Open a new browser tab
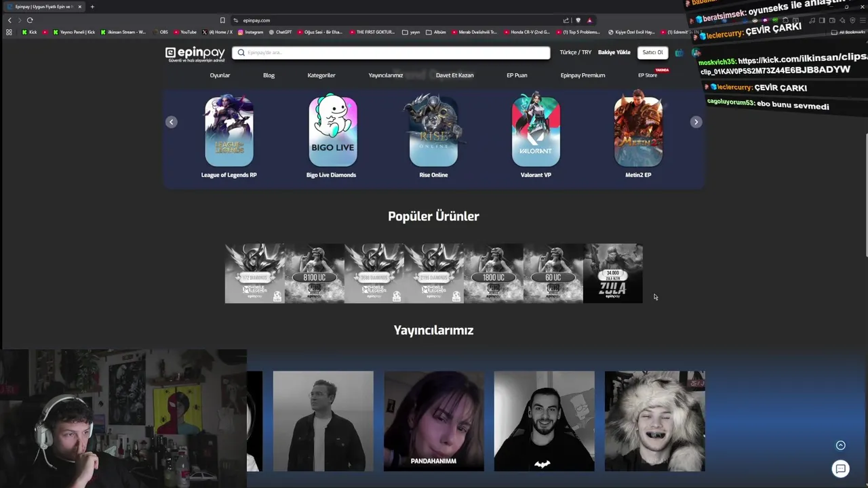The height and width of the screenshot is (488, 868). coord(92,7)
